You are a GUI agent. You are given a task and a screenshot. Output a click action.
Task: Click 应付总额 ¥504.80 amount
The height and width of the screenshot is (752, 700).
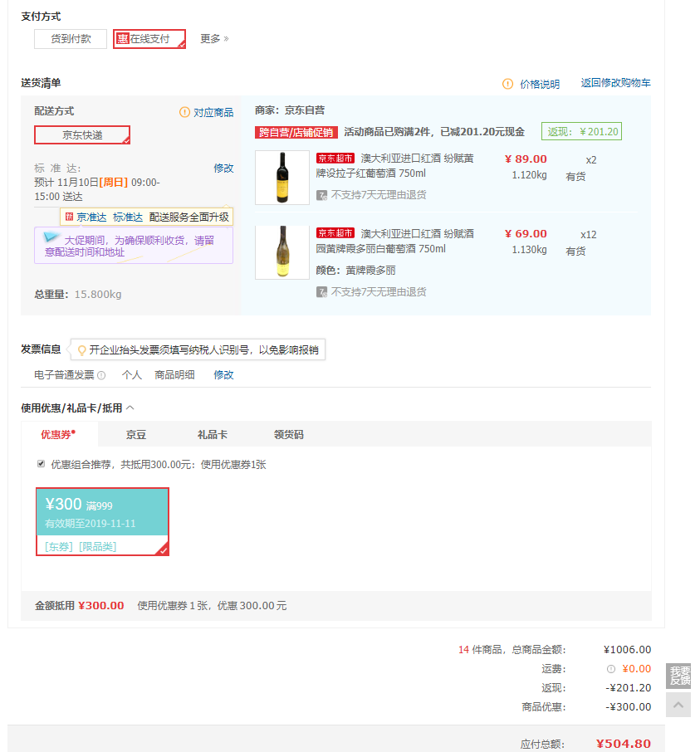(x=624, y=744)
